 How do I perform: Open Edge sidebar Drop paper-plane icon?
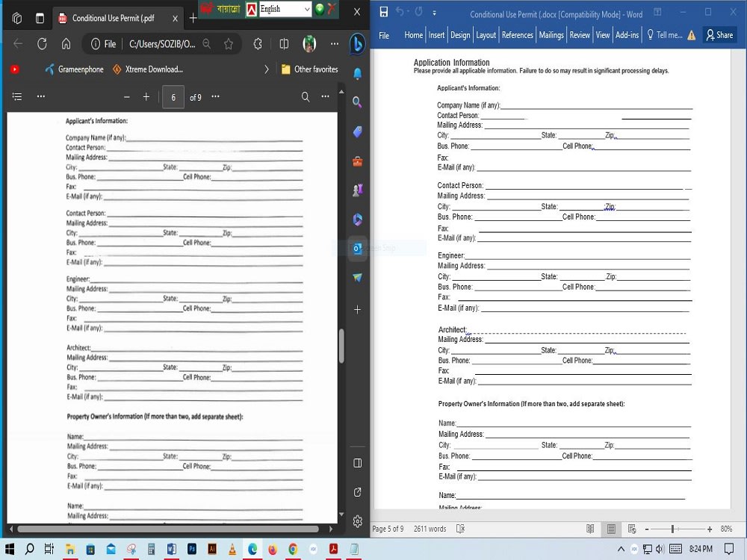tap(358, 278)
